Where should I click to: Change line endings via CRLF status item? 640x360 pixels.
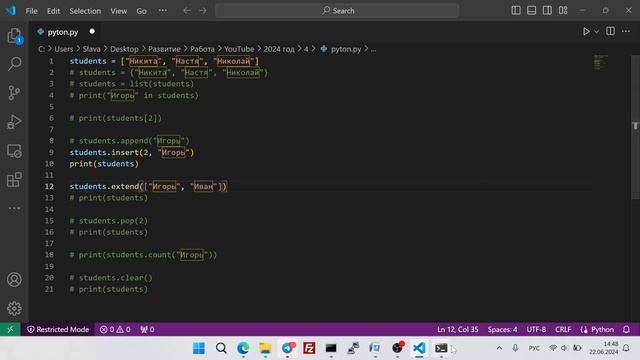pos(563,329)
